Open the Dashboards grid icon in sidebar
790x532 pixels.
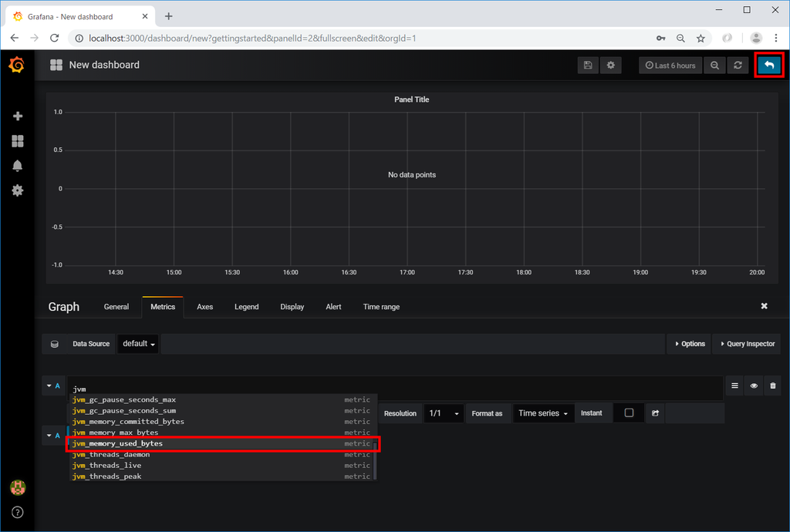tap(18, 141)
